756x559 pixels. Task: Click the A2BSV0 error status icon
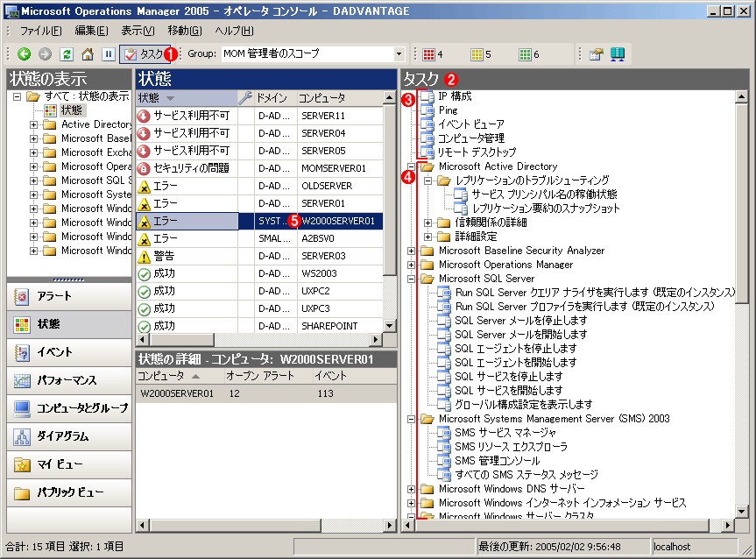(144, 238)
